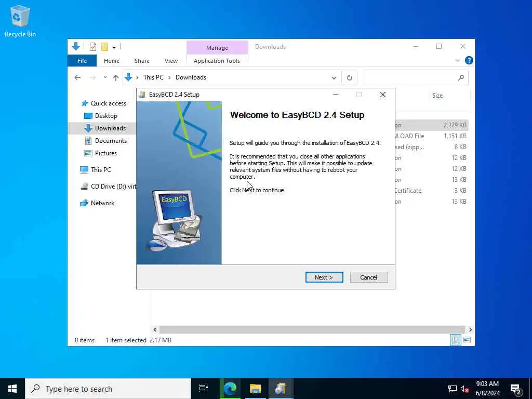The image size is (532, 399).
Task: Switch to Details view layout
Action: (x=456, y=340)
